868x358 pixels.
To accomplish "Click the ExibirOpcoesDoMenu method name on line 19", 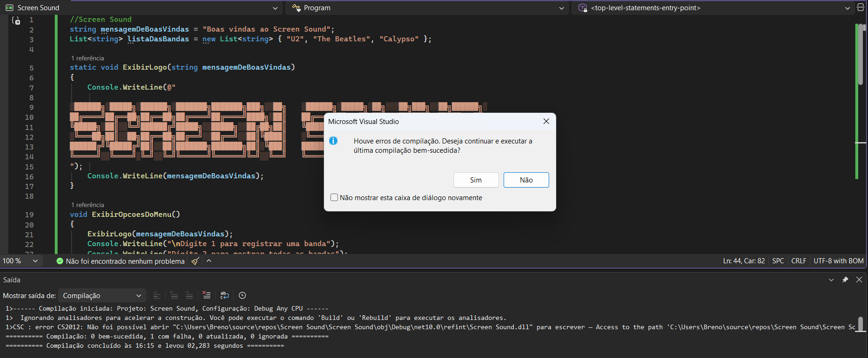I will [132, 215].
